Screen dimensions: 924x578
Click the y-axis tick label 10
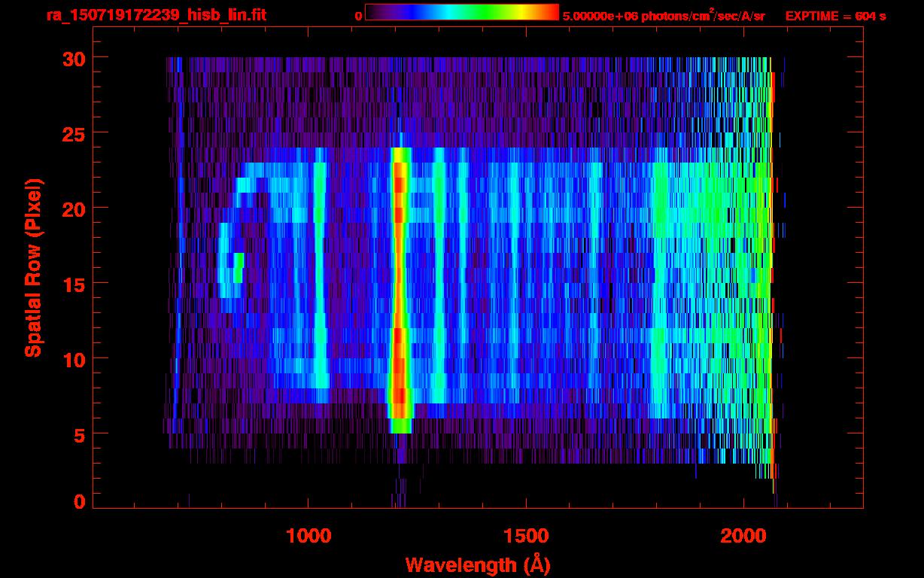coord(74,359)
